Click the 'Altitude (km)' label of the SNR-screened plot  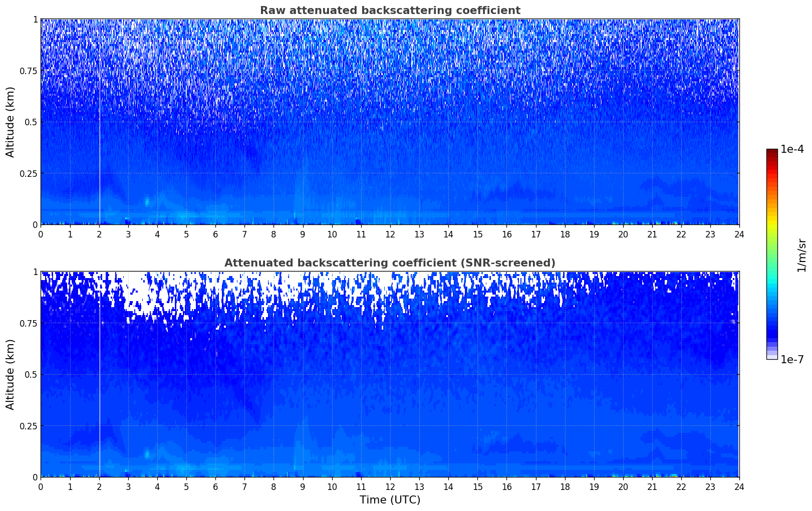11,374
